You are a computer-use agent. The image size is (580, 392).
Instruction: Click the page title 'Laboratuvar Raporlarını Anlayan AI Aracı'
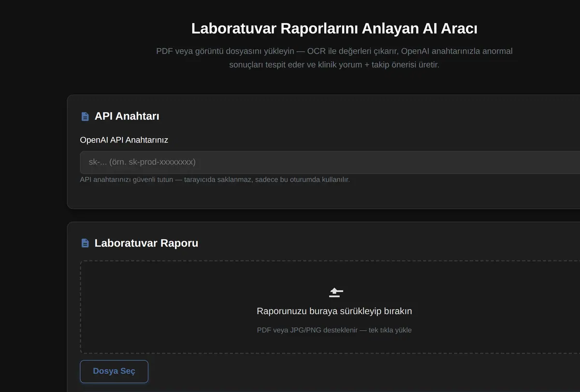tap(334, 28)
